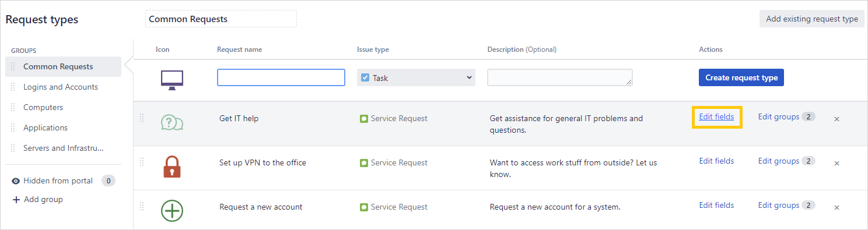Delete the Request a new account row
Viewport: 868px width, 230px height.
(836, 207)
